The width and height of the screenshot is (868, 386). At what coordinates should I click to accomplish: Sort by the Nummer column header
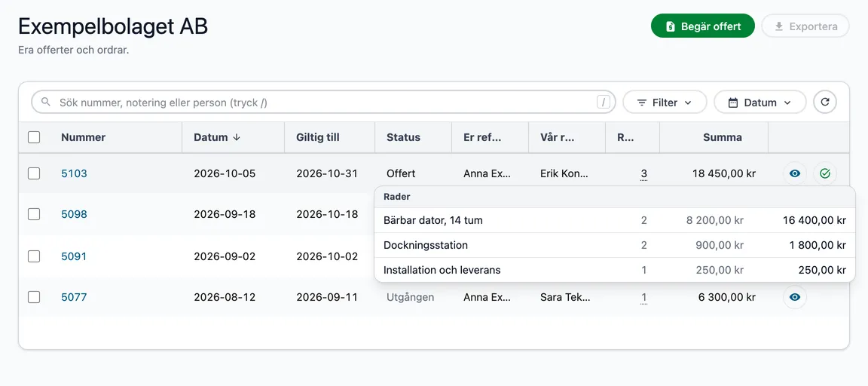click(x=83, y=137)
